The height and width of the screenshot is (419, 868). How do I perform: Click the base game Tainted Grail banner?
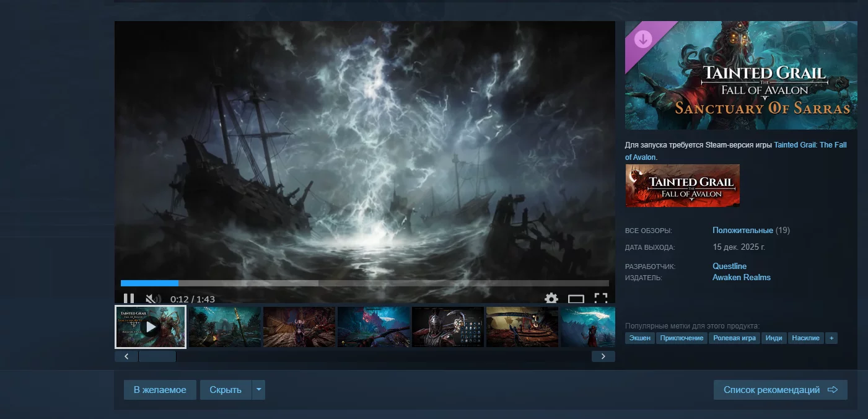tap(682, 185)
